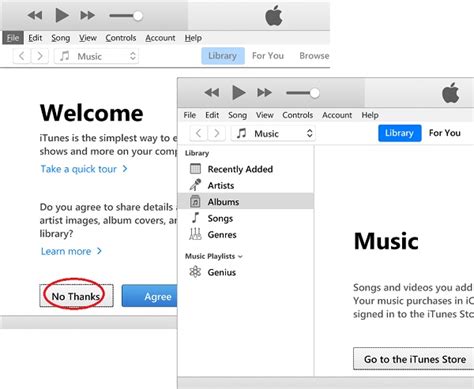Select Songs text in sidebar

(220, 218)
